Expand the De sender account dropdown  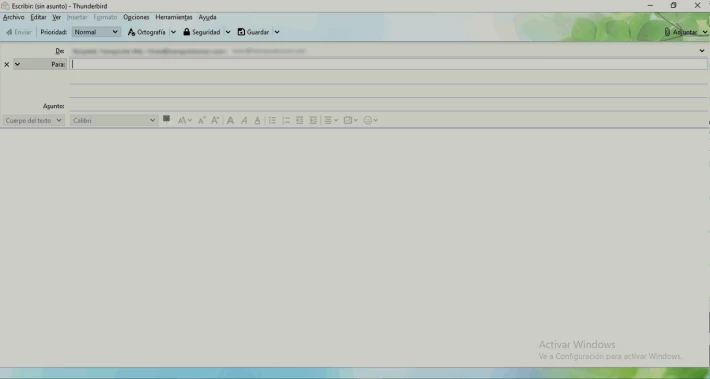point(702,51)
